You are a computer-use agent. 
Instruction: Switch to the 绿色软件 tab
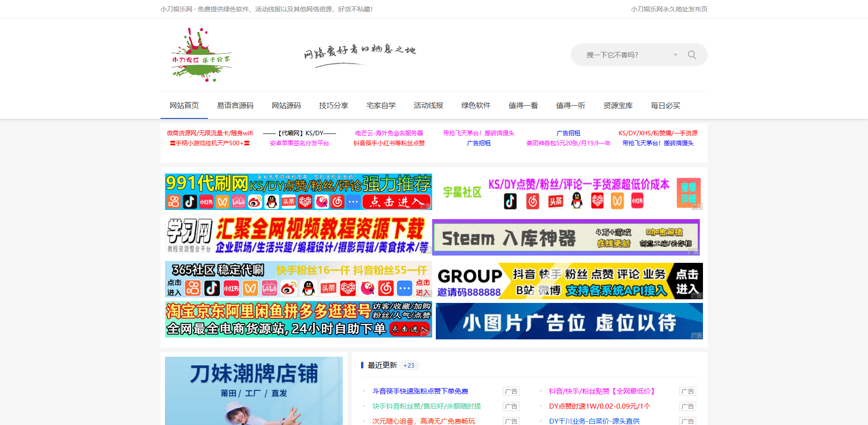click(475, 105)
